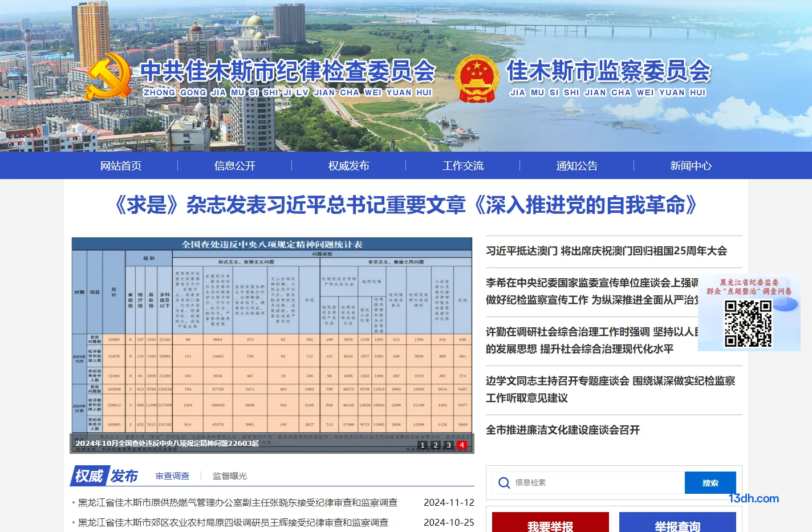The image size is (812, 532).
Task: Click the magnifier icon in search box
Action: coord(504,483)
